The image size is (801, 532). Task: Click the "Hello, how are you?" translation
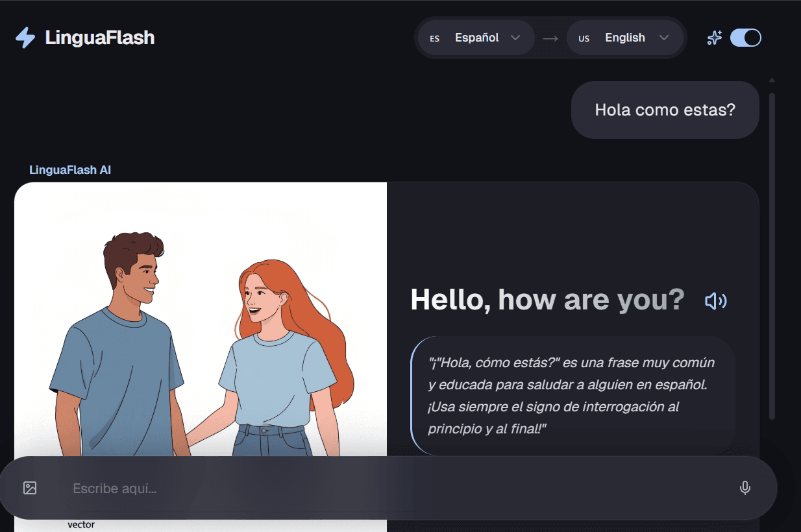[x=547, y=300]
